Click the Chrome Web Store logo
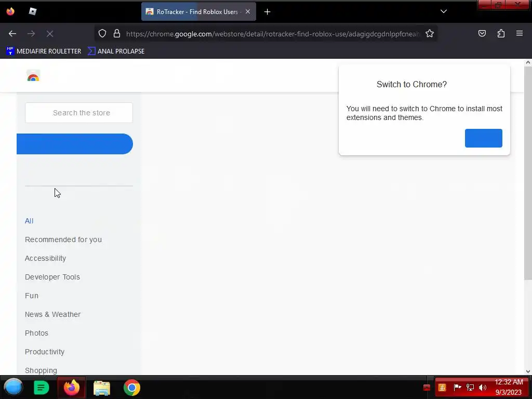Image resolution: width=532 pixels, height=399 pixels. click(33, 76)
